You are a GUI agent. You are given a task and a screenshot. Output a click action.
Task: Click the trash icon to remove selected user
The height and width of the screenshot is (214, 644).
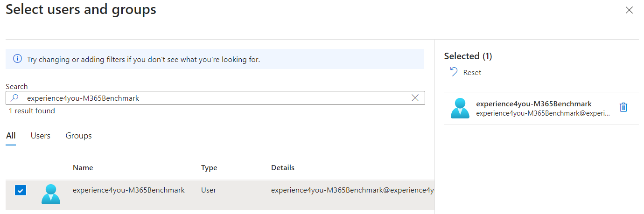coord(623,107)
